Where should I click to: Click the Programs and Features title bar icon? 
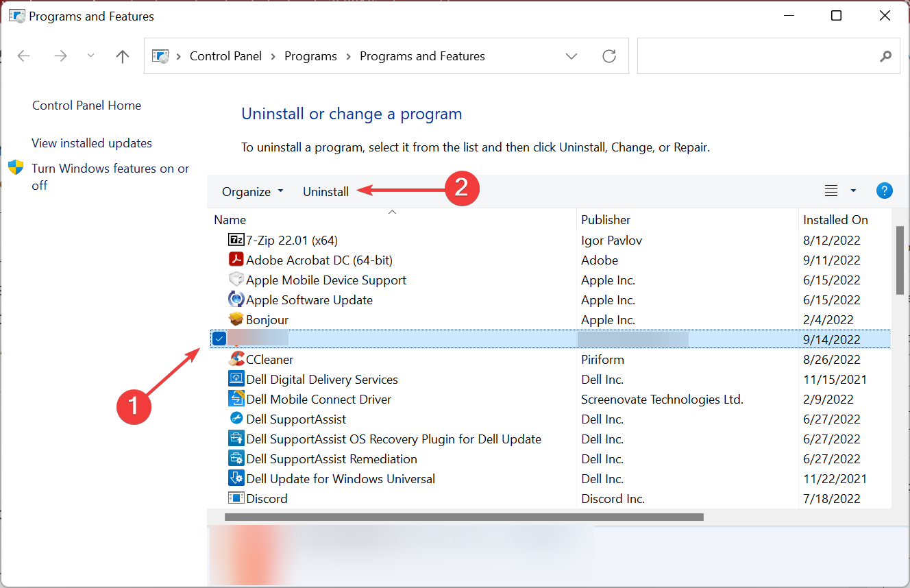[x=16, y=16]
